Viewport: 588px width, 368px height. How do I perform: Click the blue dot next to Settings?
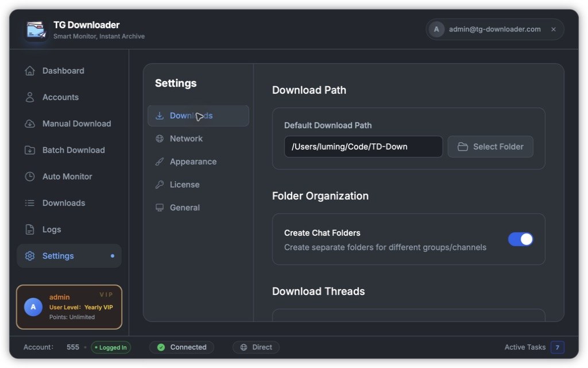coord(113,256)
